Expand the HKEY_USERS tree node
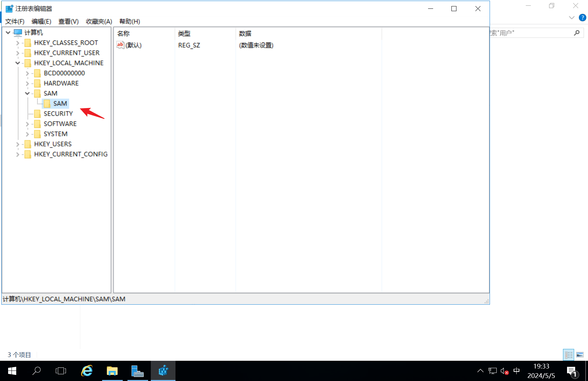 click(x=18, y=144)
